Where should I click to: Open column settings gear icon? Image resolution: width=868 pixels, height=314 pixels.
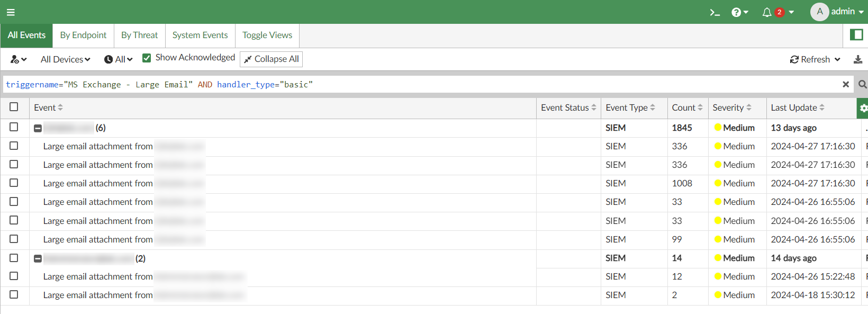(x=863, y=108)
